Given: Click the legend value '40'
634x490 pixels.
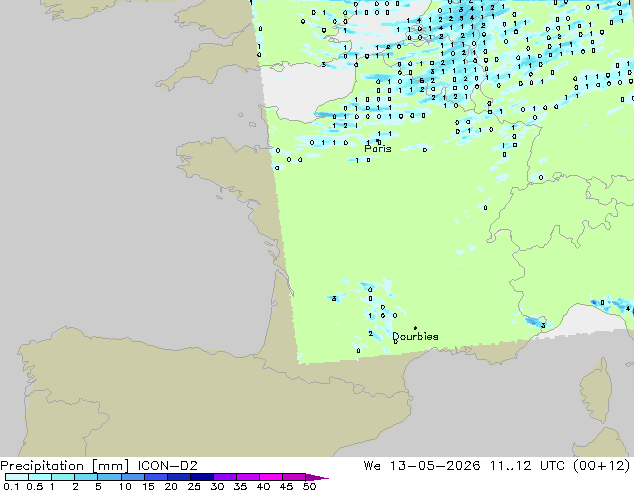Looking at the screenshot, I should pyautogui.click(x=263, y=486).
